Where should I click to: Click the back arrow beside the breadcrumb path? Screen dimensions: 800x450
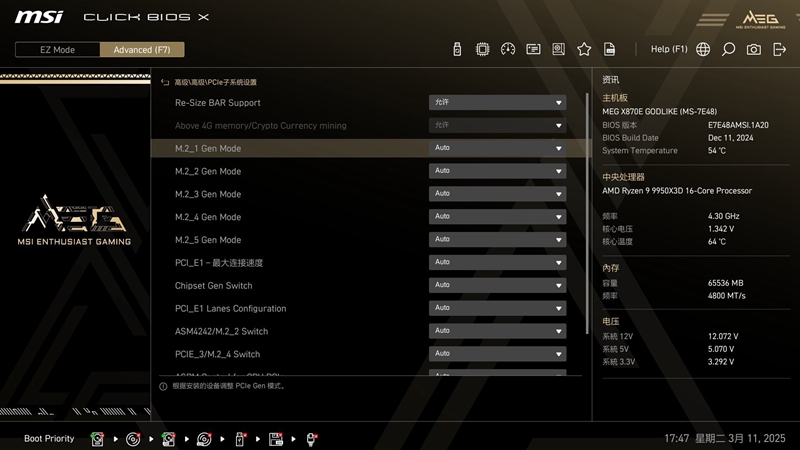coord(165,82)
